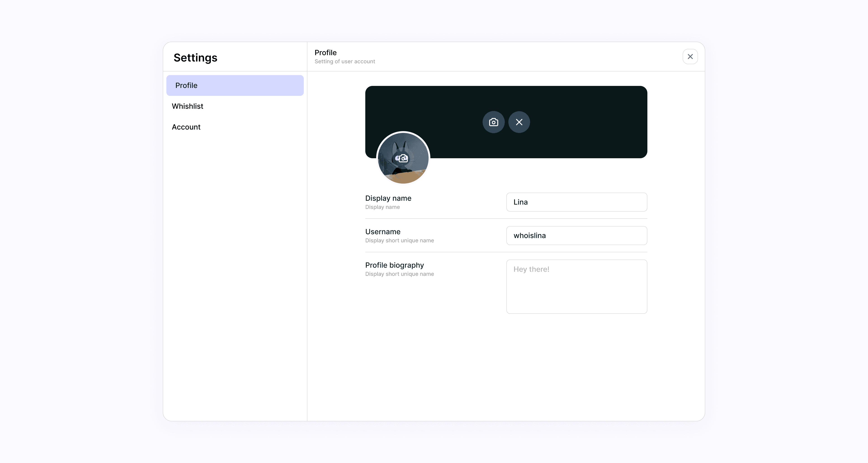Click the Username field showing whoislina
The width and height of the screenshot is (868, 463).
[x=576, y=236]
